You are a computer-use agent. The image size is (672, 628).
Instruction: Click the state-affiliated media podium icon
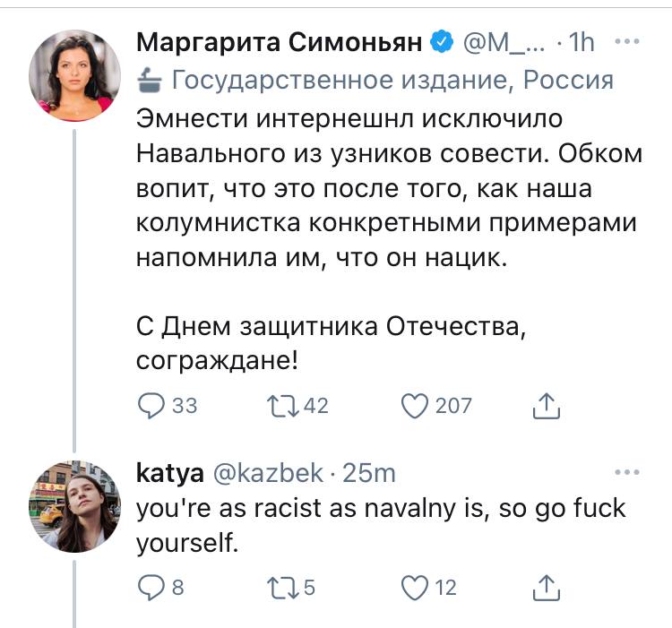(x=149, y=81)
